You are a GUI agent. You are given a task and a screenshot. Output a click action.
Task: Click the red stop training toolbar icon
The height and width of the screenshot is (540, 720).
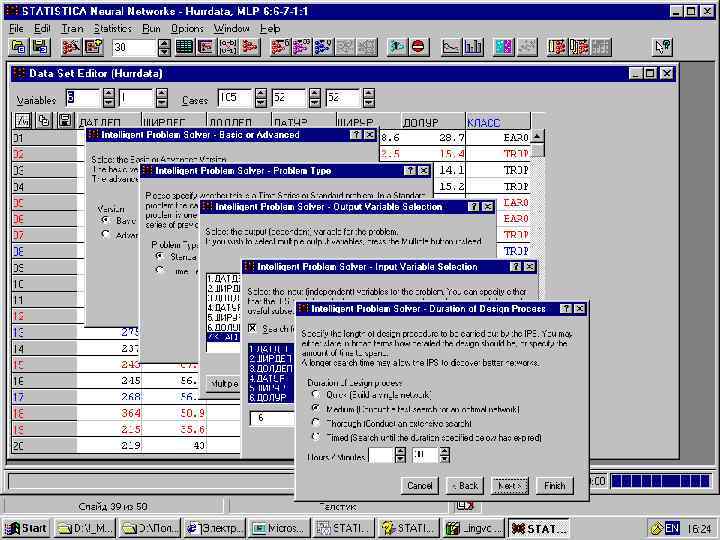[418, 47]
